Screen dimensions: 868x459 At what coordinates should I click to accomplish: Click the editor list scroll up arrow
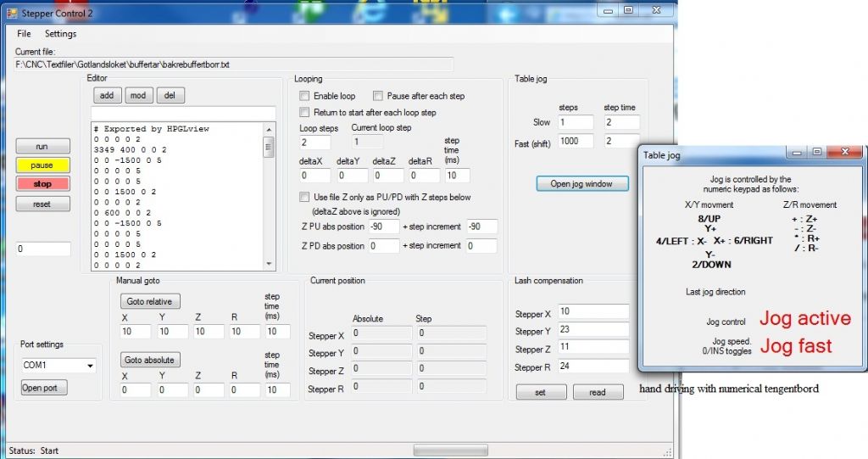pyautogui.click(x=269, y=130)
